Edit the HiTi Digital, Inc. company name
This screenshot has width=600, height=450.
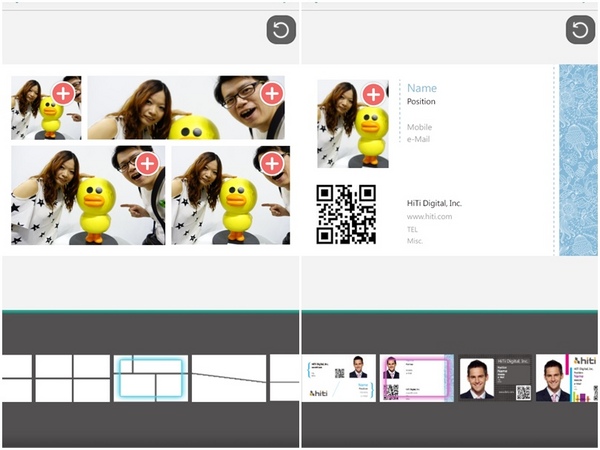tap(434, 203)
